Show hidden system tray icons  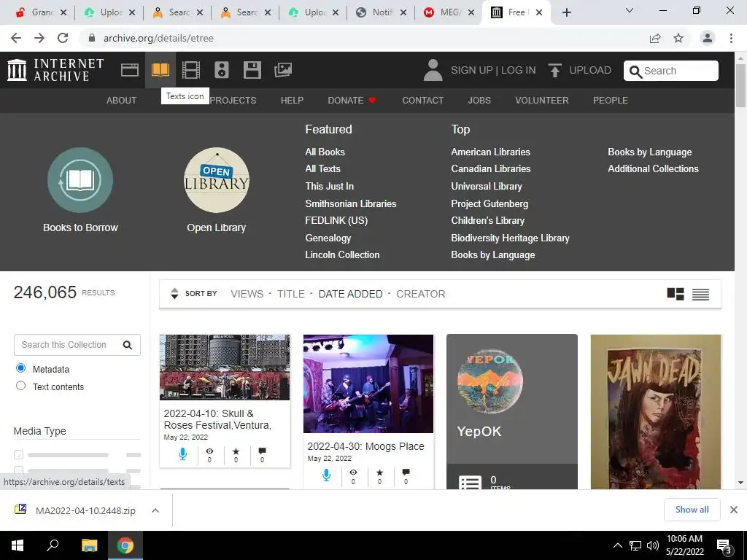tap(617, 545)
